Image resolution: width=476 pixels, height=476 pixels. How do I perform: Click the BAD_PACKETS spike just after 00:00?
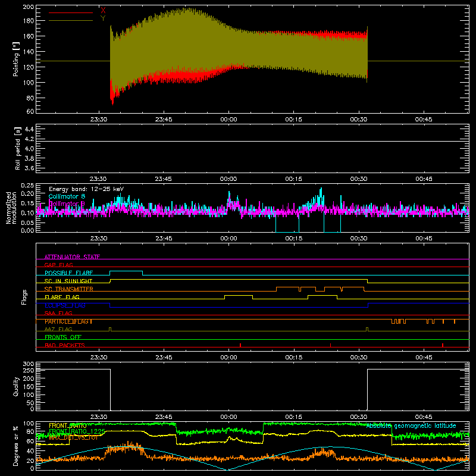(240, 345)
